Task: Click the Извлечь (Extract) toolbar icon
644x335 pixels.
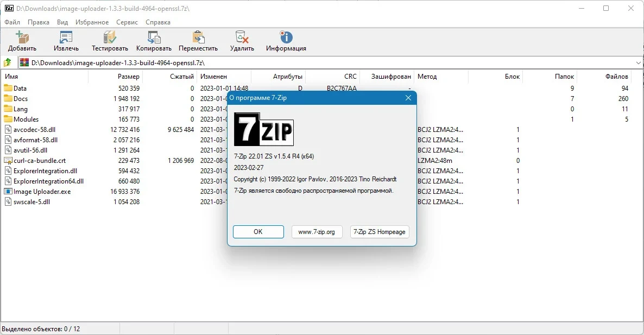Action: point(66,37)
